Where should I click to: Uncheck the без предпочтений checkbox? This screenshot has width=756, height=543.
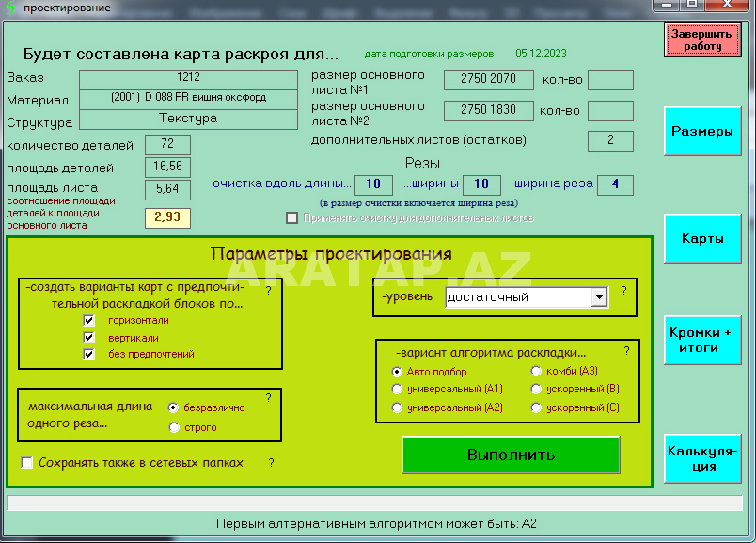89,355
